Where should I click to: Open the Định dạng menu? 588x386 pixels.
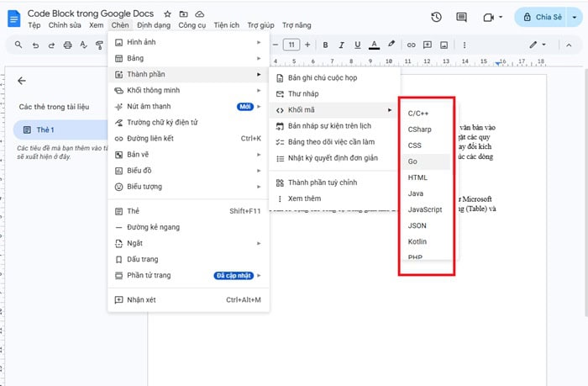[154, 25]
